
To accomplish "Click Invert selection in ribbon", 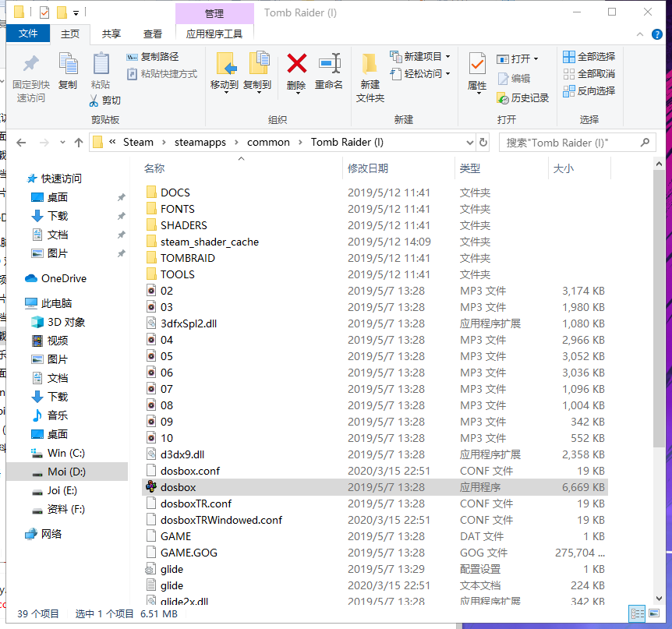I will (x=589, y=91).
